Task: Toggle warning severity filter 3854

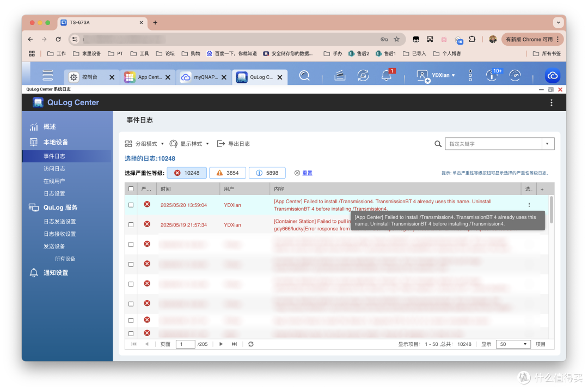Action: pos(228,173)
